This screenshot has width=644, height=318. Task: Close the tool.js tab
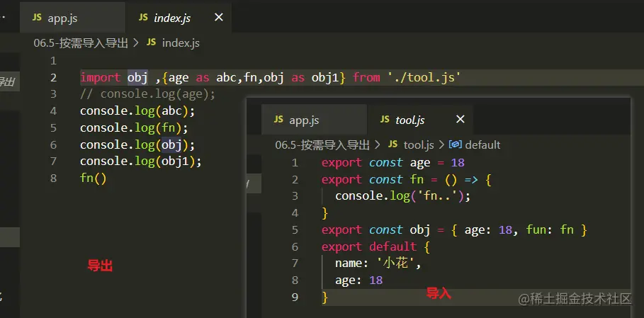pos(461,120)
